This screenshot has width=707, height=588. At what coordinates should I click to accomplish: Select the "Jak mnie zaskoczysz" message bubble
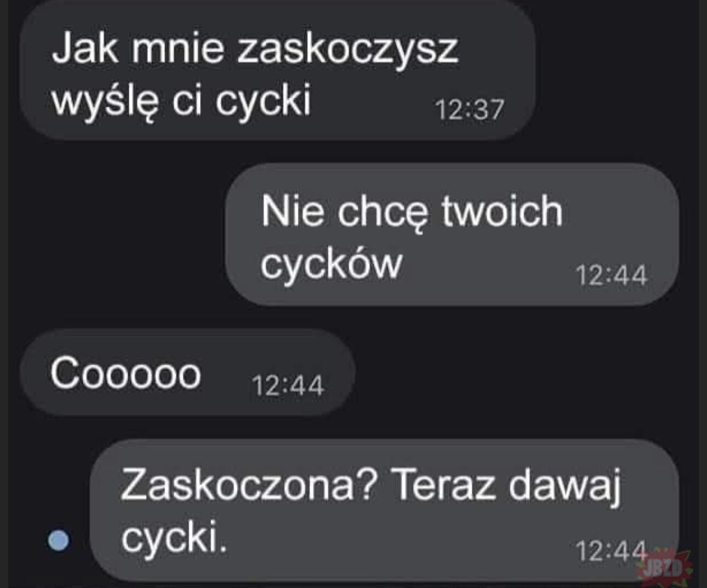[x=277, y=70]
